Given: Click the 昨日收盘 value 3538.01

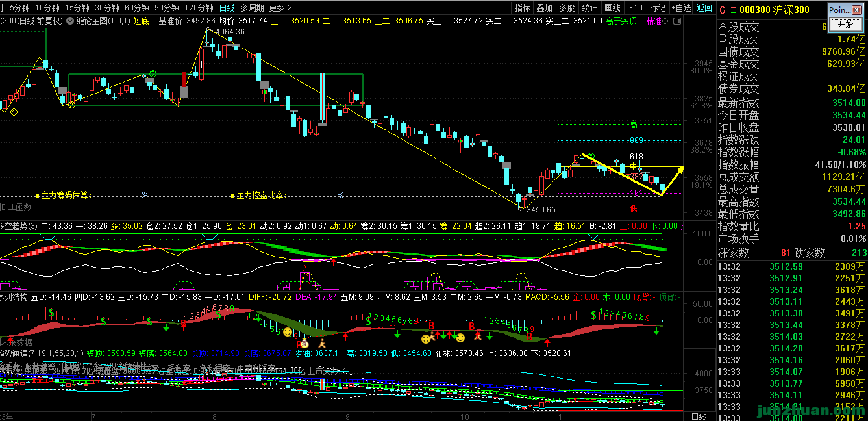Looking at the screenshot, I should (x=849, y=127).
